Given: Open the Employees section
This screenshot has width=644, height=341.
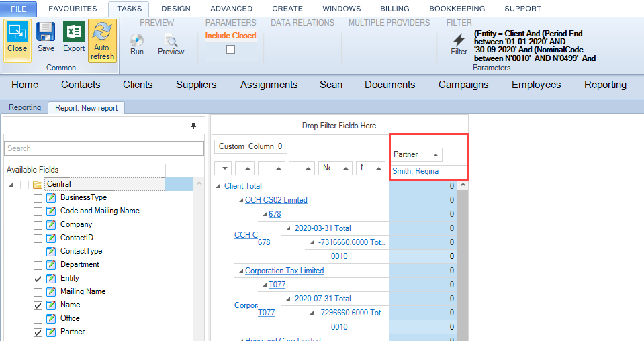Looking at the screenshot, I should 536,85.
